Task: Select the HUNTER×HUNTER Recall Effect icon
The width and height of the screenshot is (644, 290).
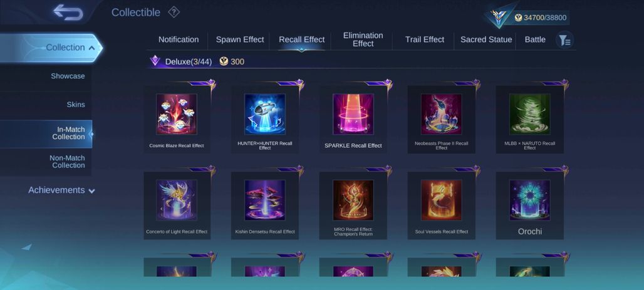Action: (x=265, y=114)
